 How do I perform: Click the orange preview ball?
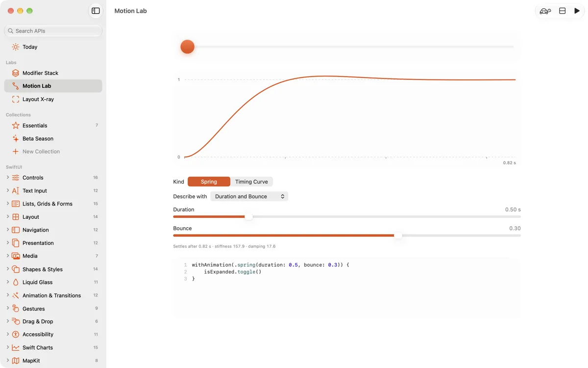click(x=188, y=47)
